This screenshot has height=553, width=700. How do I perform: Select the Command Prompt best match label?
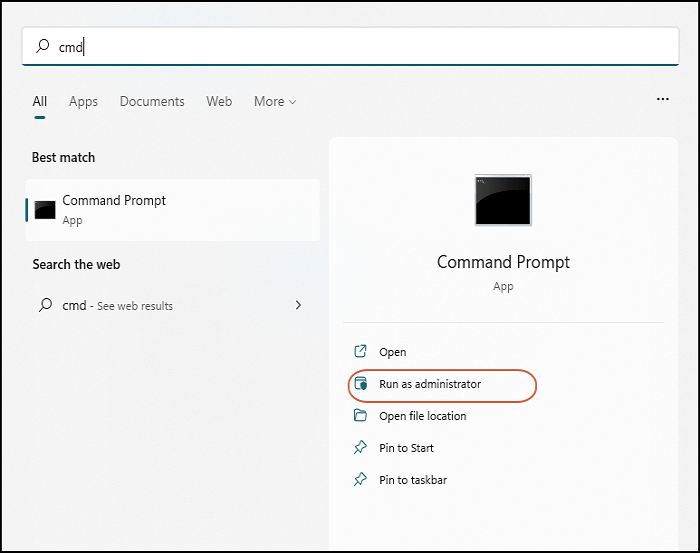click(x=114, y=201)
